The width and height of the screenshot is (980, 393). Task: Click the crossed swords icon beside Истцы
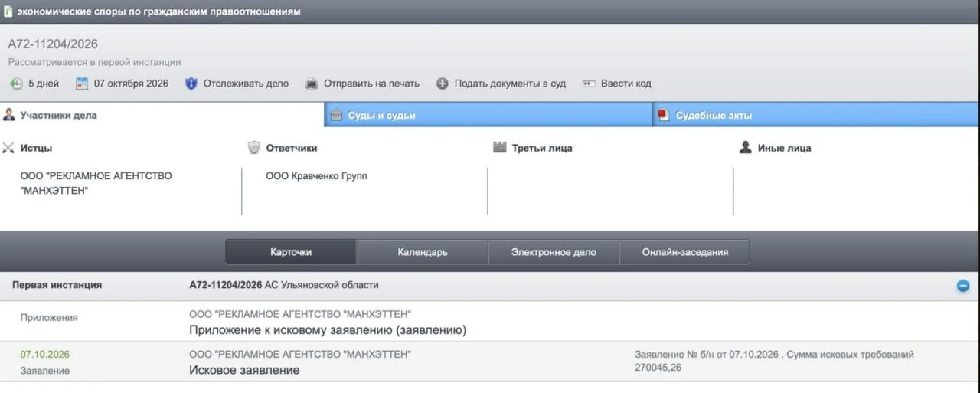point(8,148)
